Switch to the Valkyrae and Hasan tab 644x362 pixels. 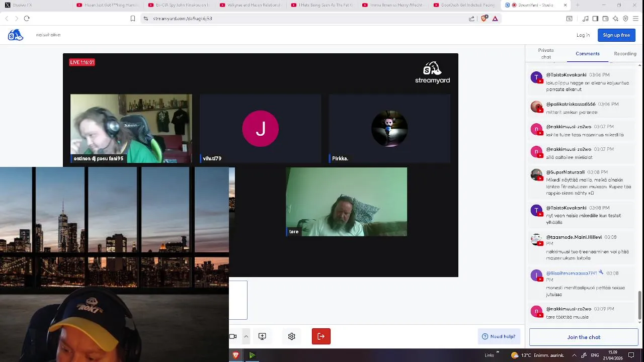click(x=252, y=5)
